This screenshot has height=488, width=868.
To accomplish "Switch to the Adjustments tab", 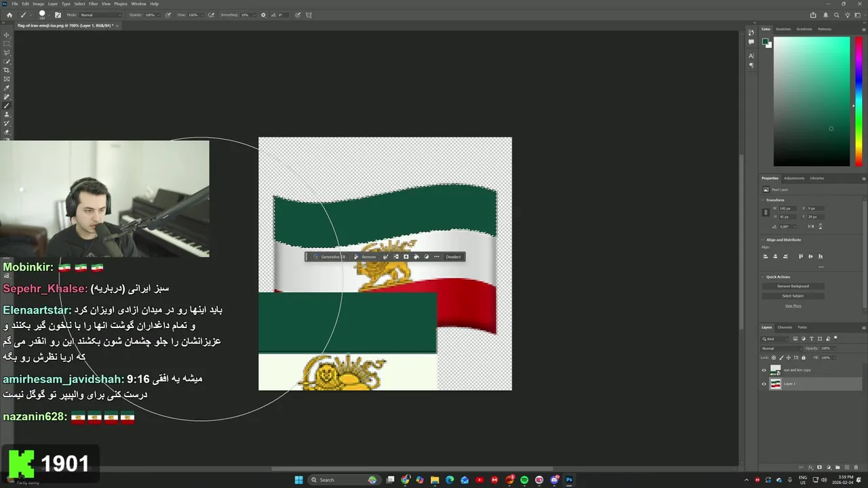I will (x=794, y=178).
